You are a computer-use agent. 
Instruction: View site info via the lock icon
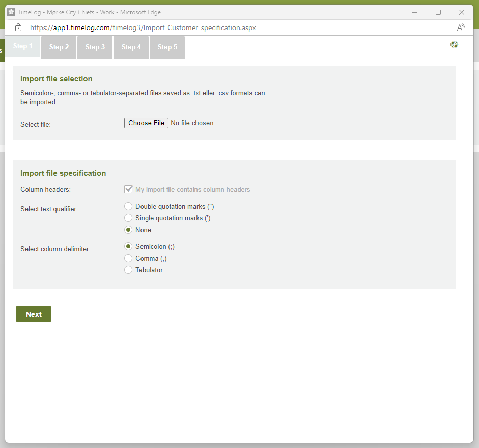pos(18,27)
